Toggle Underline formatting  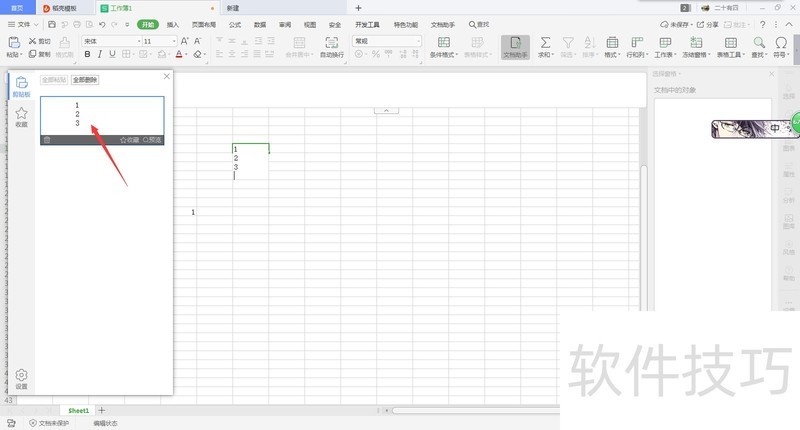coord(112,54)
